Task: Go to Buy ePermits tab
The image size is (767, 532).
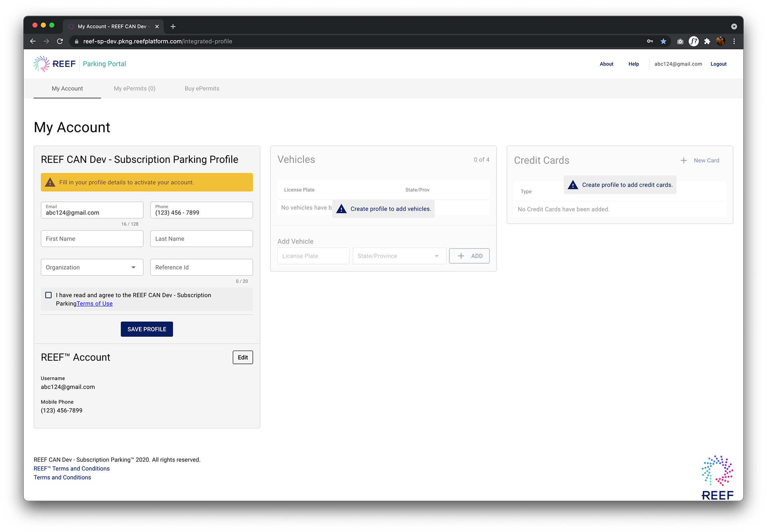Action: click(202, 89)
